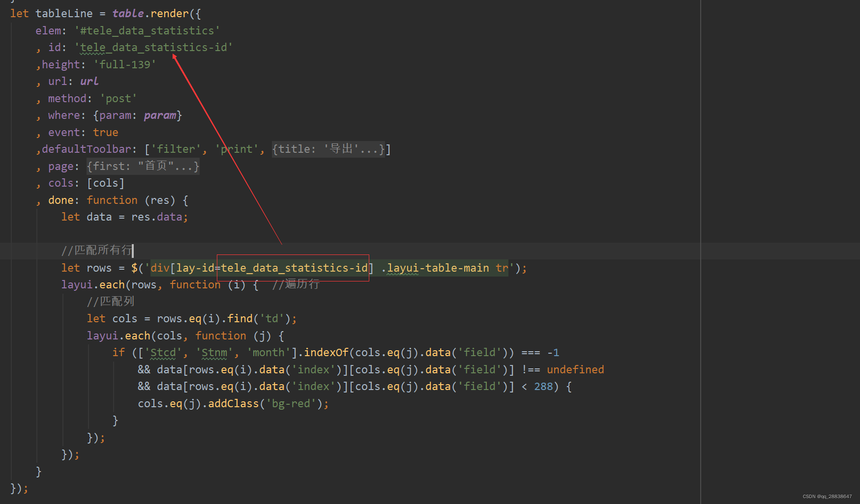The image size is (860, 504).
Task: Click the 'td' string literal
Action: click(271, 319)
